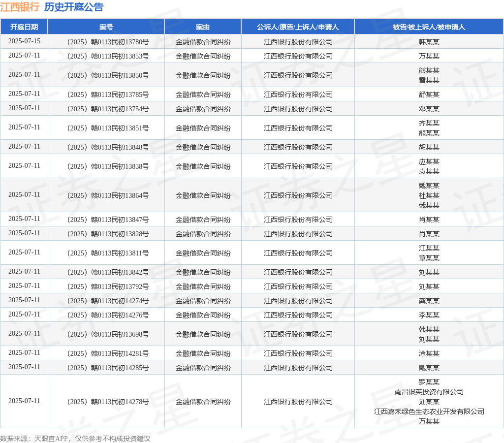504x443 pixels.
Task: Click defendant 应某某
Action: (429, 162)
